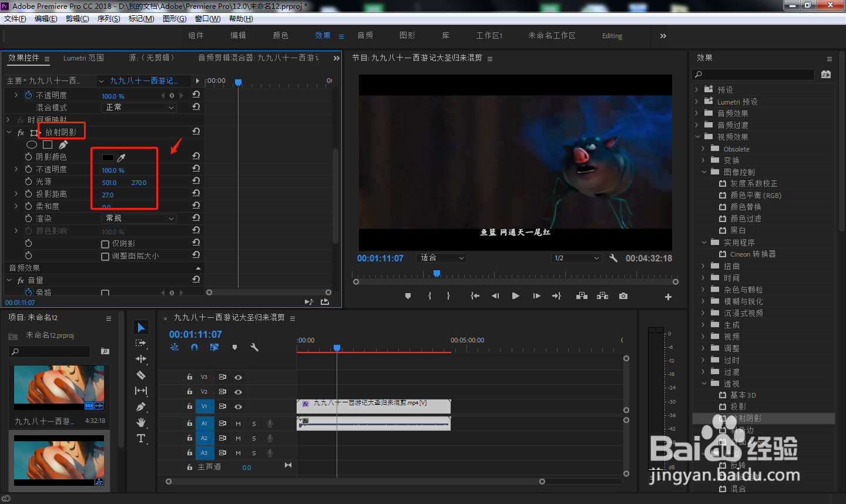Toggle V3 track output eye
This screenshot has width=846, height=504.
pyautogui.click(x=238, y=377)
